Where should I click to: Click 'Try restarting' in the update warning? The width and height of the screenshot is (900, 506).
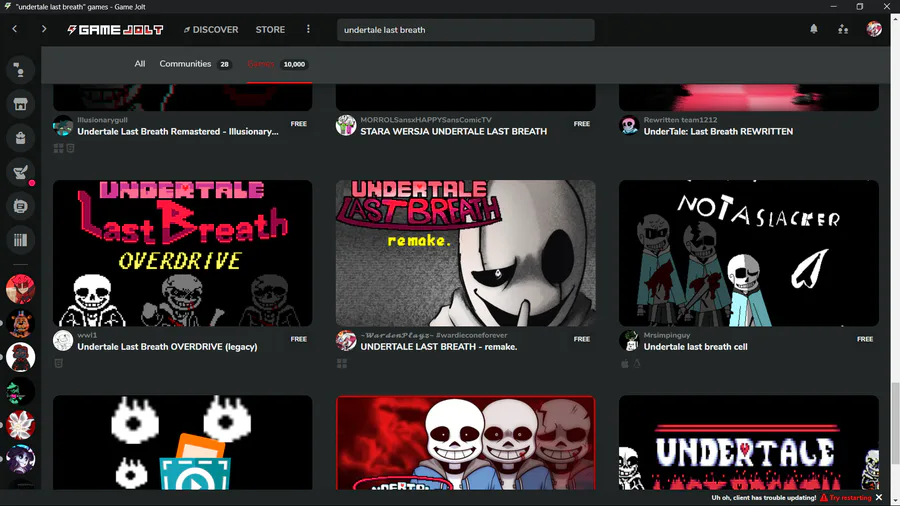[x=845, y=497]
